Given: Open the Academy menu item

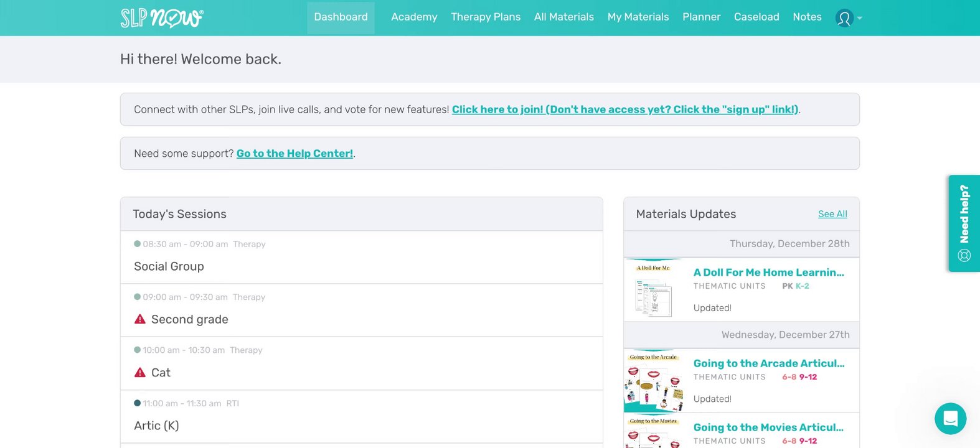Looking at the screenshot, I should point(414,17).
